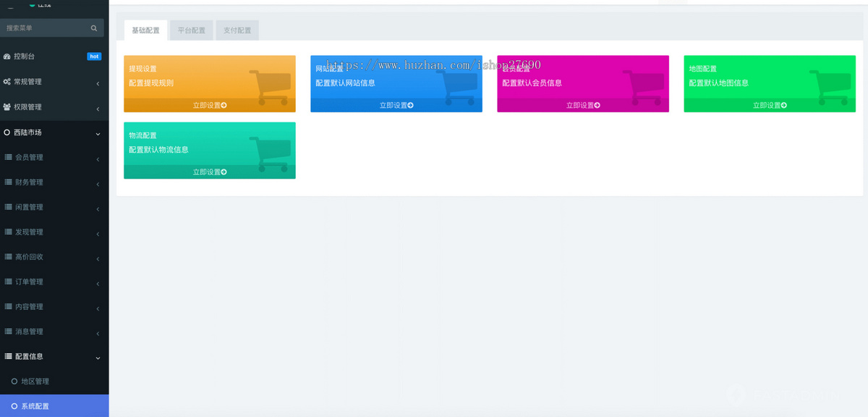Click the gears icon beside 常规管理

[7, 82]
